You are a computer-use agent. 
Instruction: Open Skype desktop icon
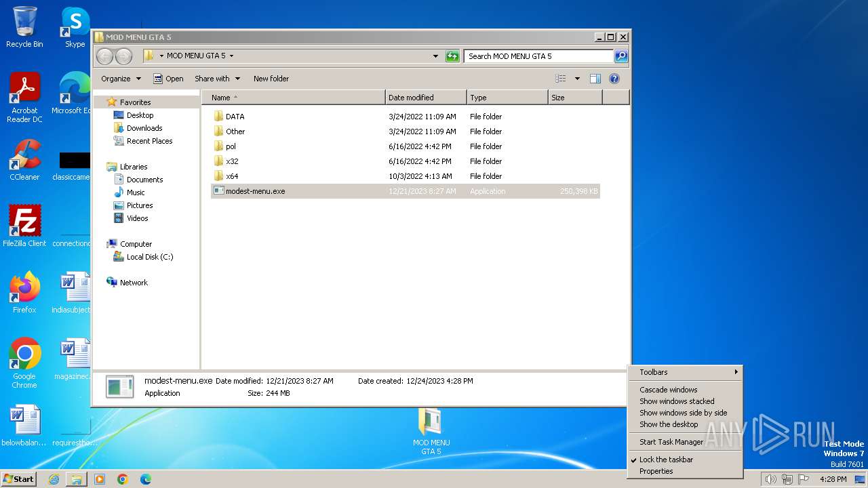click(x=75, y=27)
